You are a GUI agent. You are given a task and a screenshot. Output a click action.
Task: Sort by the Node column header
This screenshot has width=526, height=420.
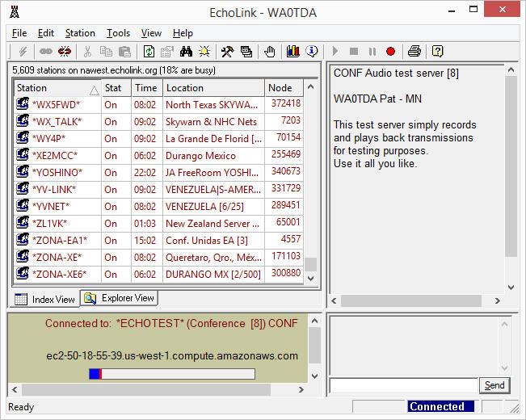(x=284, y=88)
